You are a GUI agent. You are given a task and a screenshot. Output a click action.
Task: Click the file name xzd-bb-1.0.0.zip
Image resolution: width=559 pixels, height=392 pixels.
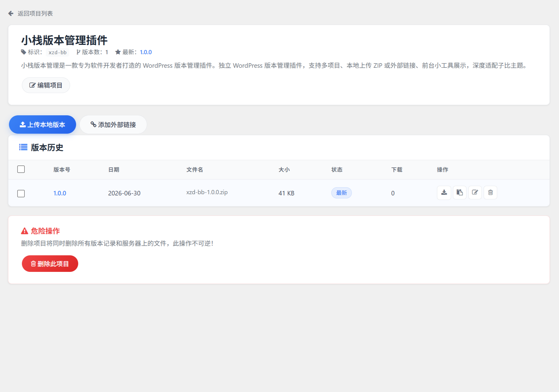[x=207, y=192]
